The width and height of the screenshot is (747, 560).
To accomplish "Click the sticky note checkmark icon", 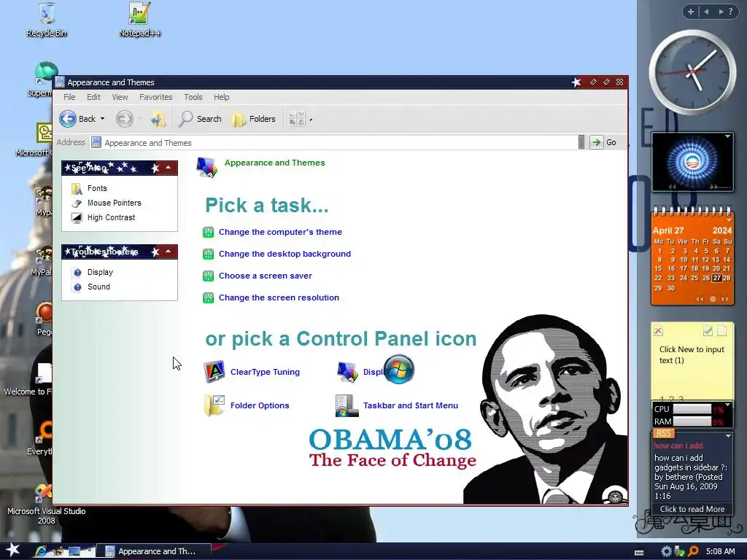I will (708, 330).
